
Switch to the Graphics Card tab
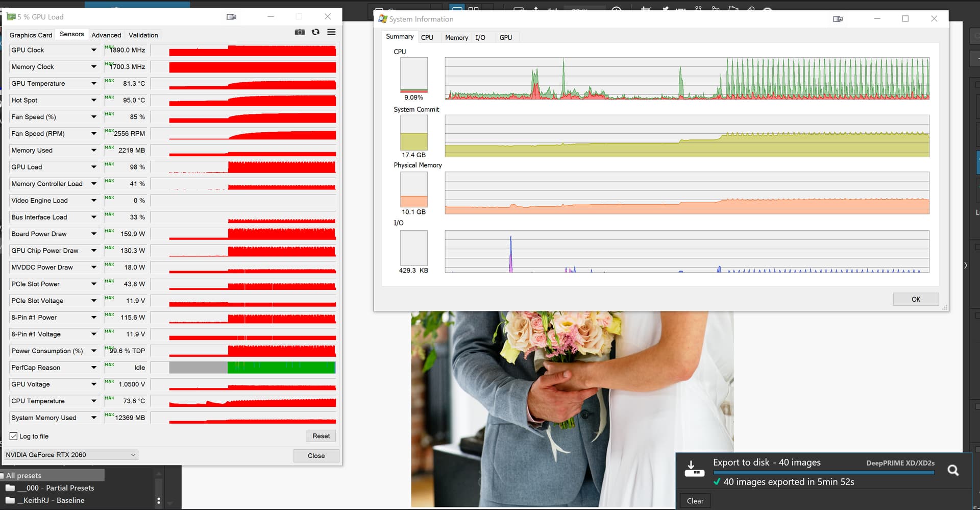(x=31, y=35)
